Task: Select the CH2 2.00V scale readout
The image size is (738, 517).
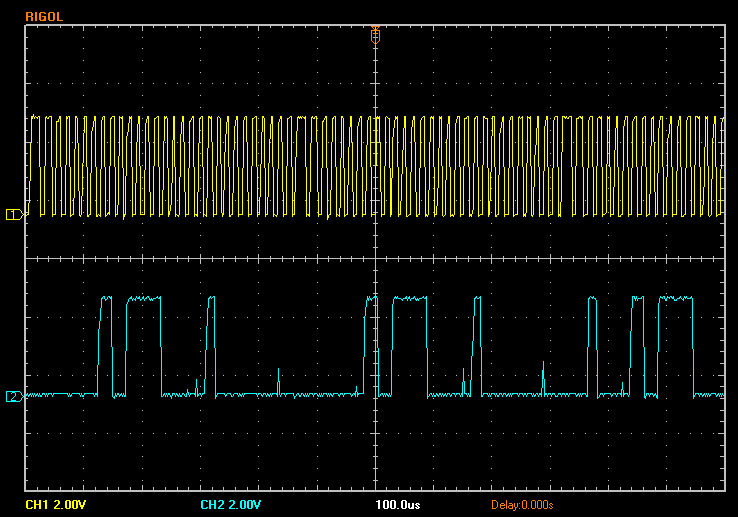Action: [x=233, y=503]
